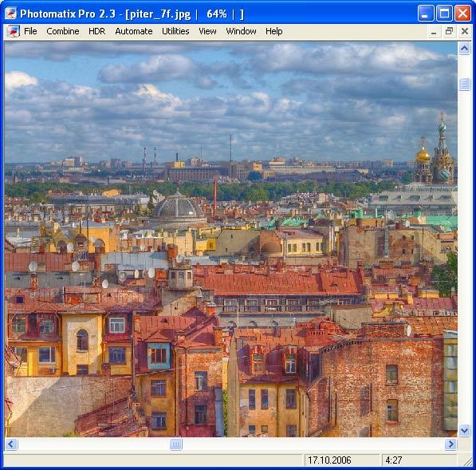Viewport: 476px width, 470px height.
Task: Click the 17.10.2006 date in status bar
Action: pos(329,460)
